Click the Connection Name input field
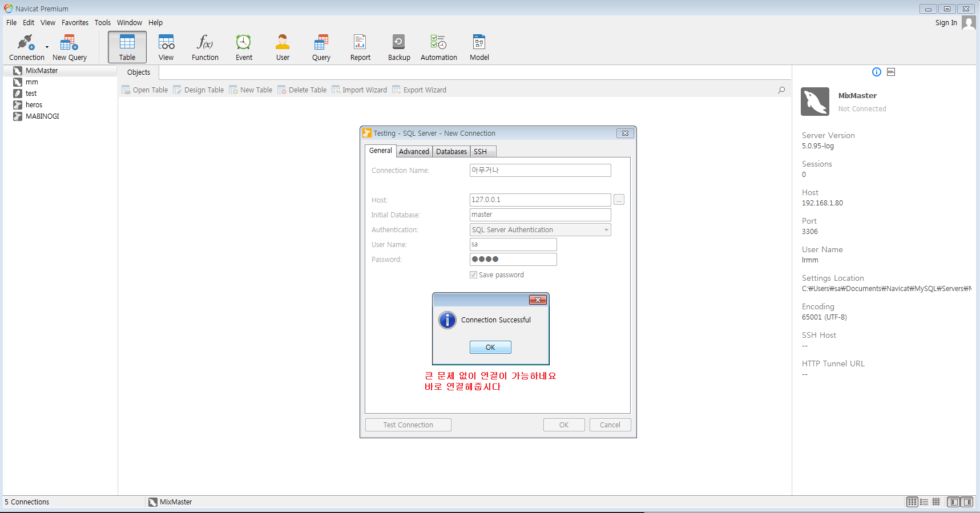Screen dimensions: 980x513 [x=540, y=170]
